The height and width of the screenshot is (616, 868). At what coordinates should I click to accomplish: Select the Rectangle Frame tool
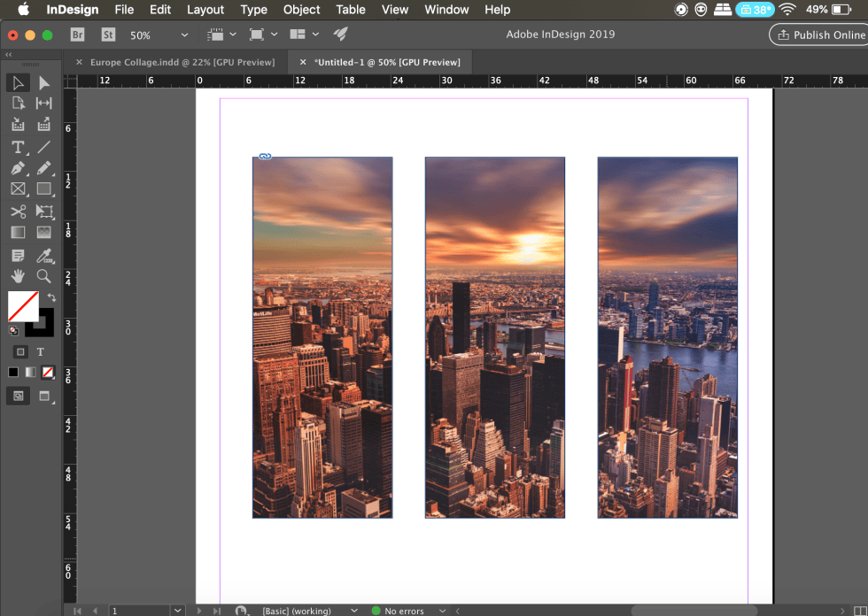[18, 189]
